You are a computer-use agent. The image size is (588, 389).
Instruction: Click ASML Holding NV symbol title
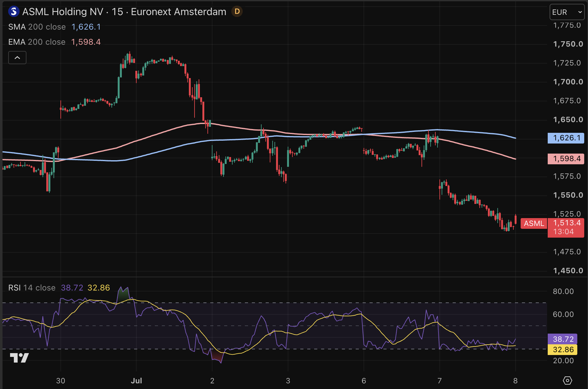click(x=63, y=12)
